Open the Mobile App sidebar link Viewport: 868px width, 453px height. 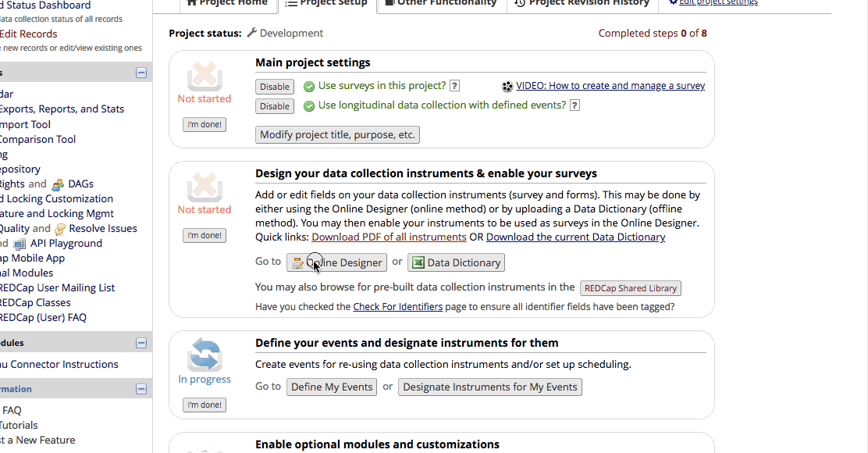32,258
